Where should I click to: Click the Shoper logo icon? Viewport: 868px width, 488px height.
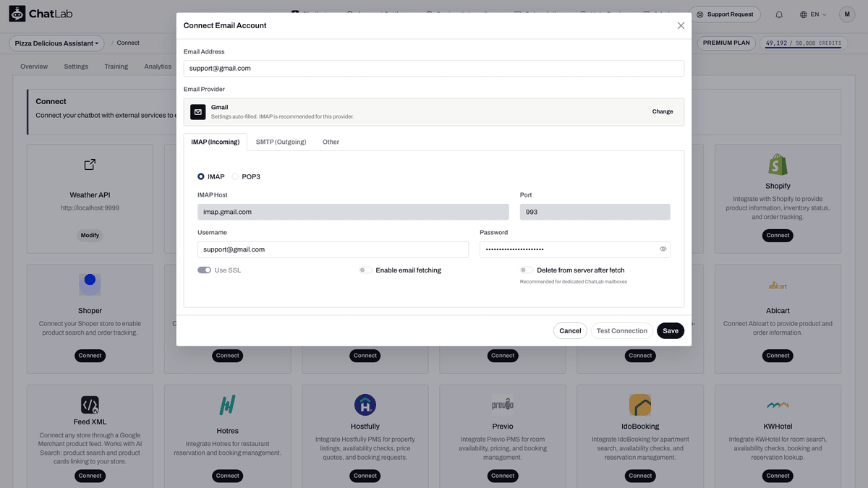[x=90, y=283]
